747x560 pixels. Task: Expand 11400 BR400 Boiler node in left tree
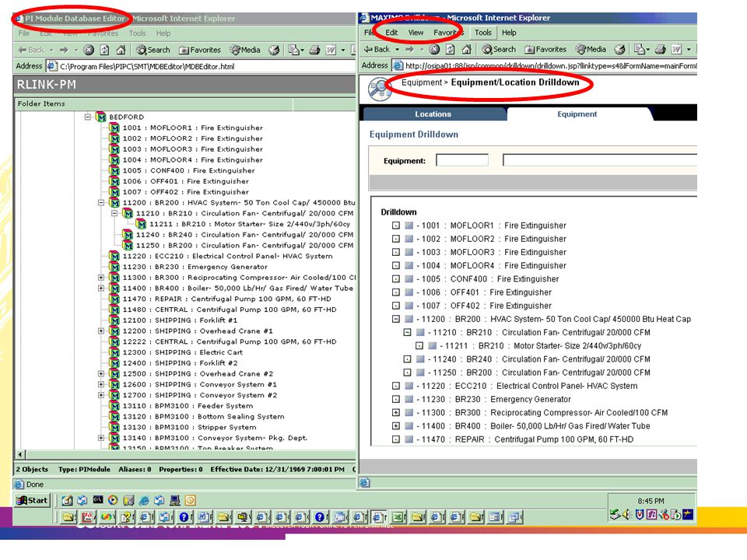tap(101, 288)
